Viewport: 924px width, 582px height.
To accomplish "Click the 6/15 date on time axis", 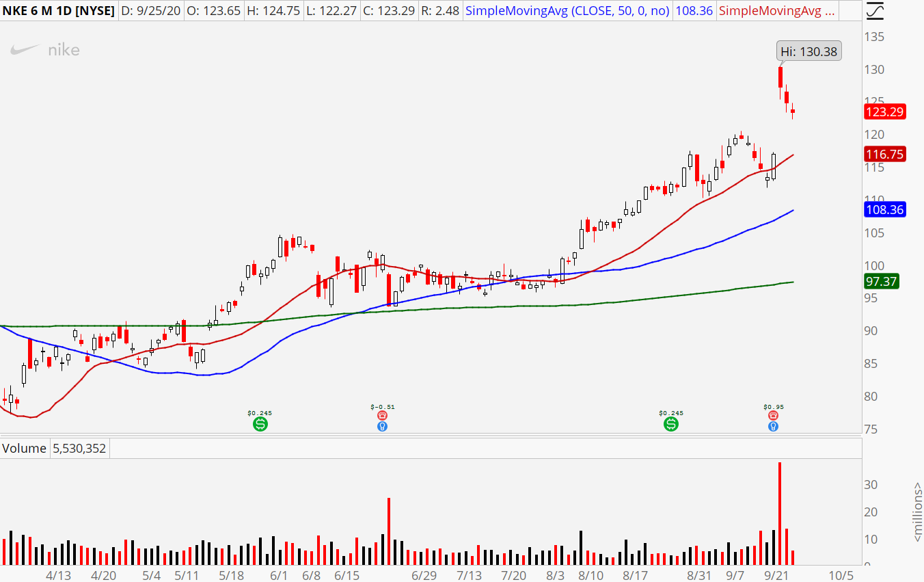I will (347, 576).
